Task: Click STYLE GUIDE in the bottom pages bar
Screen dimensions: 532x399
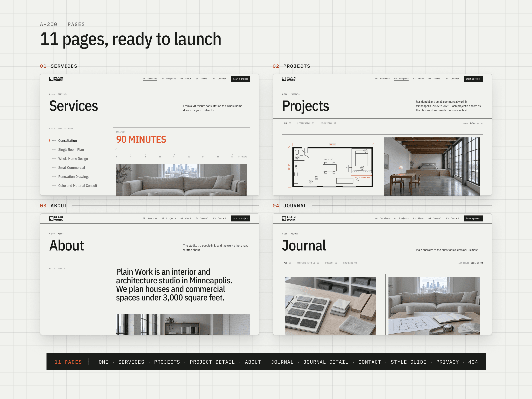Action: point(409,362)
